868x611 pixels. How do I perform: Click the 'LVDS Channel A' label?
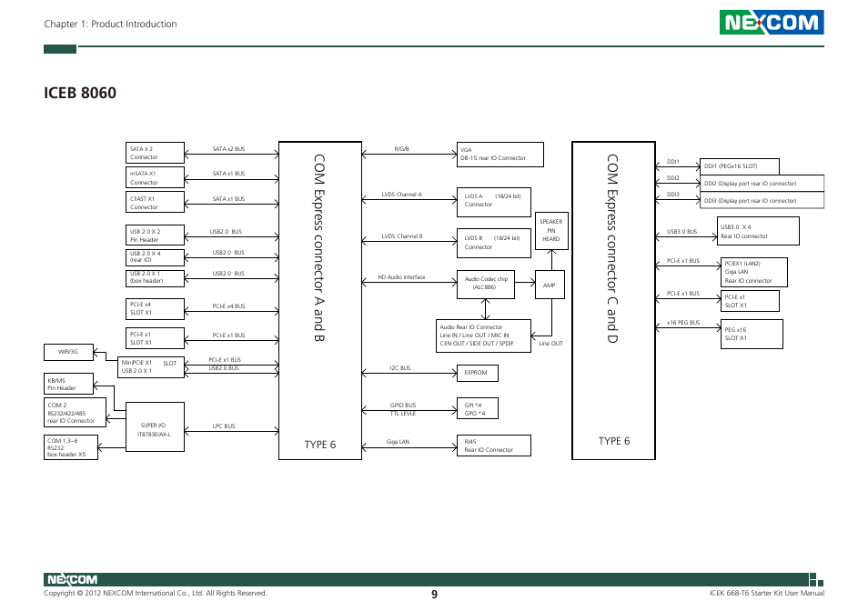tap(402, 195)
